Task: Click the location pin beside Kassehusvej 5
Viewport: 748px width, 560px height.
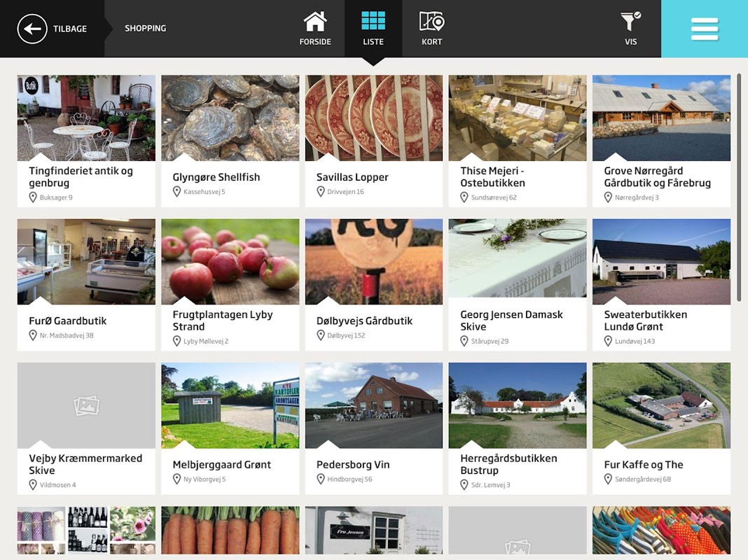Action: coord(176,192)
